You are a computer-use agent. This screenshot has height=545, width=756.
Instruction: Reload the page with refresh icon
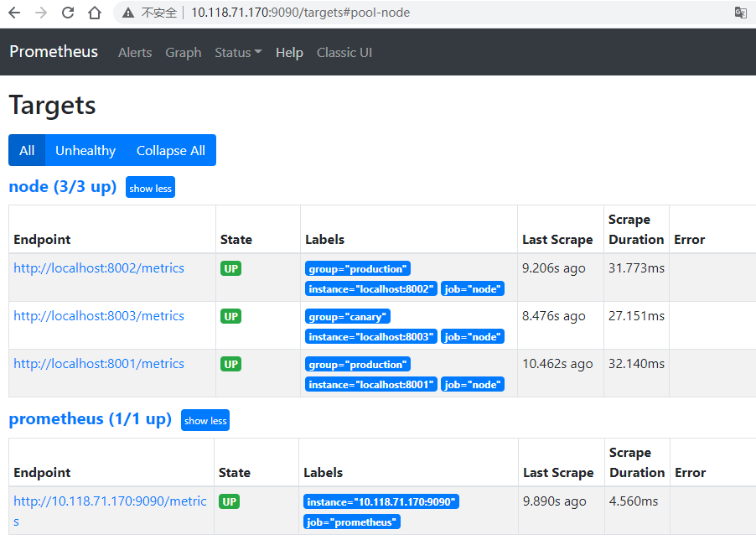[x=68, y=13]
